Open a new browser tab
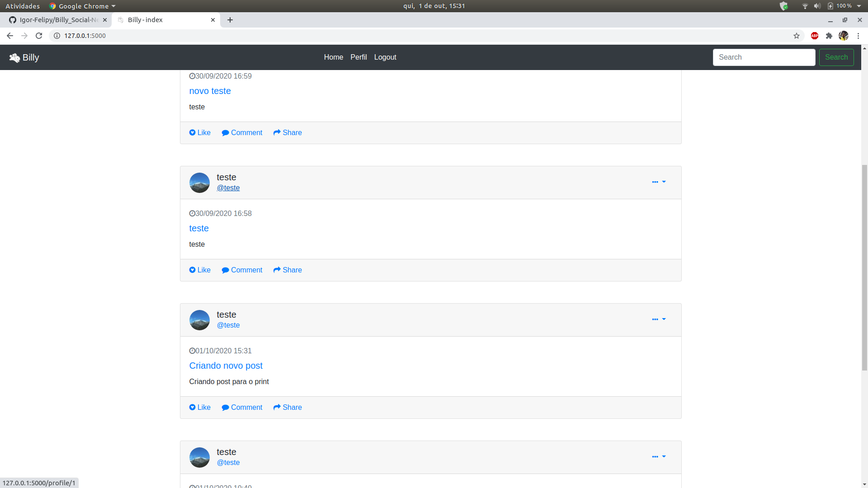The width and height of the screenshot is (868, 488). click(230, 20)
